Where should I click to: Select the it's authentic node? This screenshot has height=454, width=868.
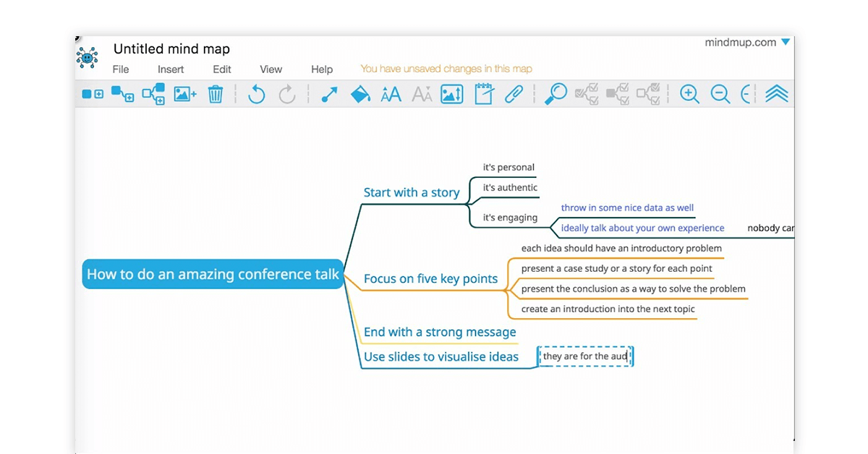(x=510, y=187)
